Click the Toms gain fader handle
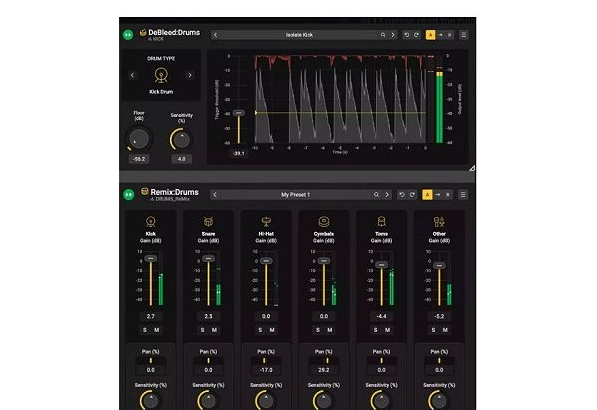 (382, 265)
